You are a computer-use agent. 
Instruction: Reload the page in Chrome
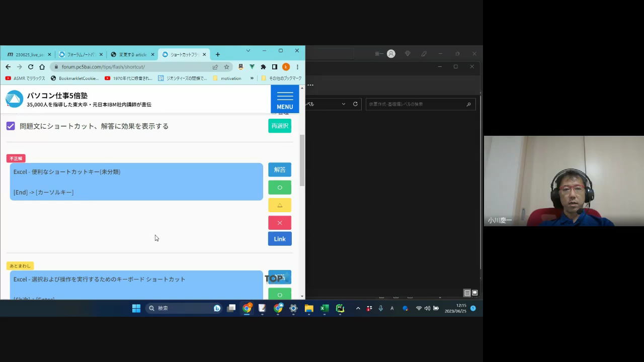31,67
